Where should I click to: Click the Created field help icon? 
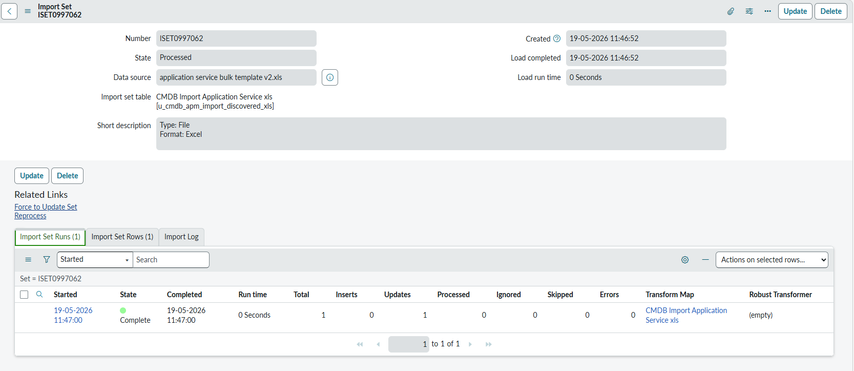557,39
